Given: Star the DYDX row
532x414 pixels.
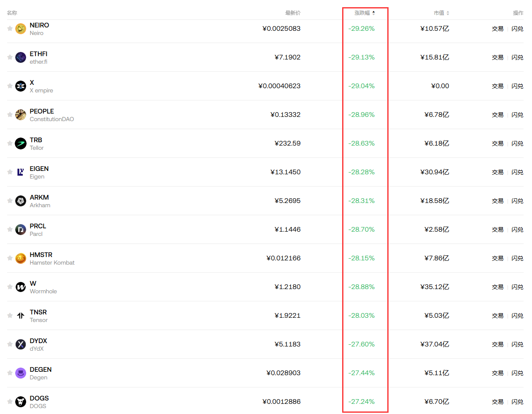Looking at the screenshot, I should point(10,344).
